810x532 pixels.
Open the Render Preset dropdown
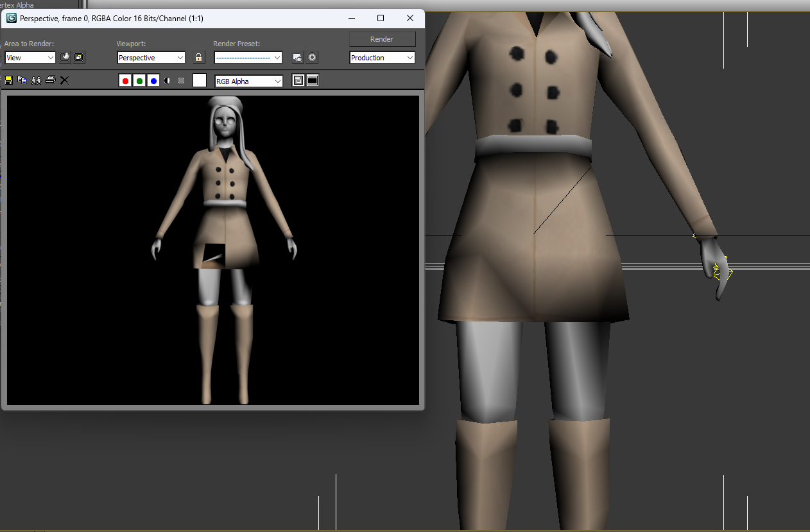pyautogui.click(x=248, y=58)
